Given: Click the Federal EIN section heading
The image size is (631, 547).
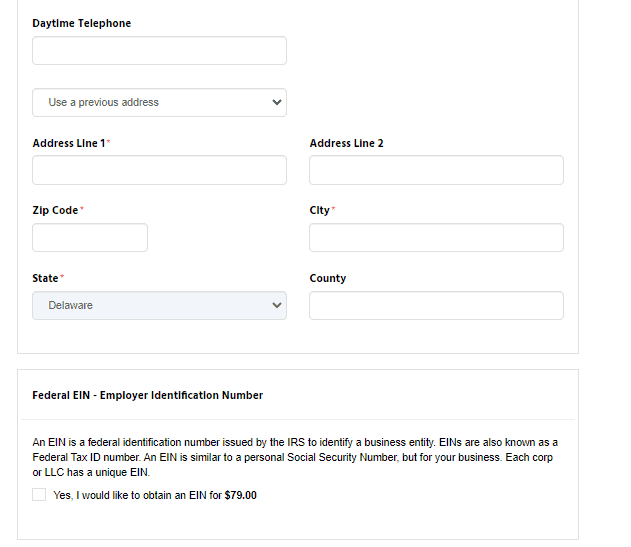Looking at the screenshot, I should (148, 395).
